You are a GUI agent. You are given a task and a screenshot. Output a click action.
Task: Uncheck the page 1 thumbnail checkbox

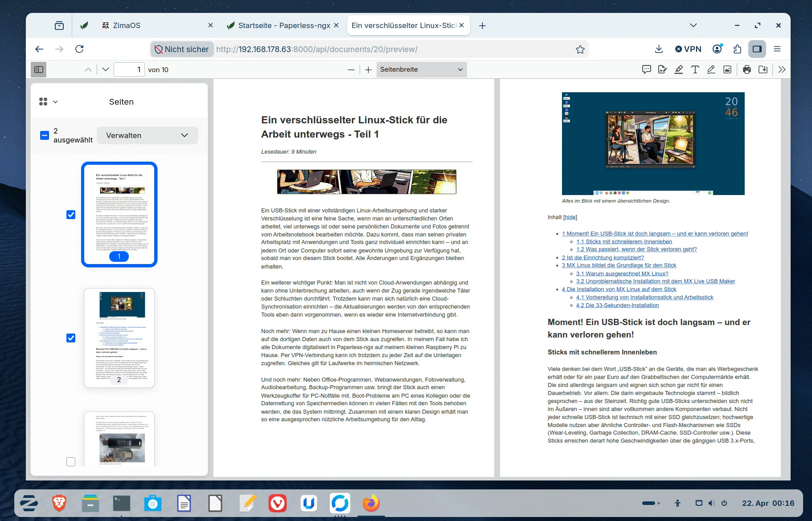click(x=71, y=215)
